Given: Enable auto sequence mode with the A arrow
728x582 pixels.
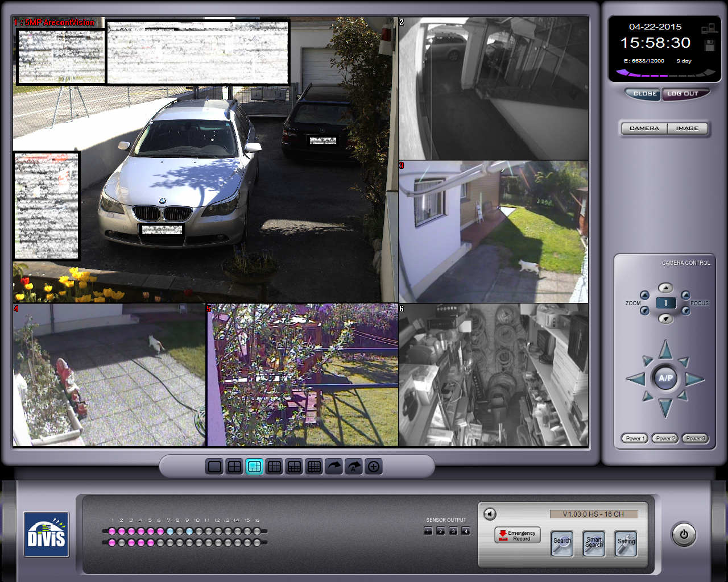Looking at the screenshot, I should (x=354, y=466).
